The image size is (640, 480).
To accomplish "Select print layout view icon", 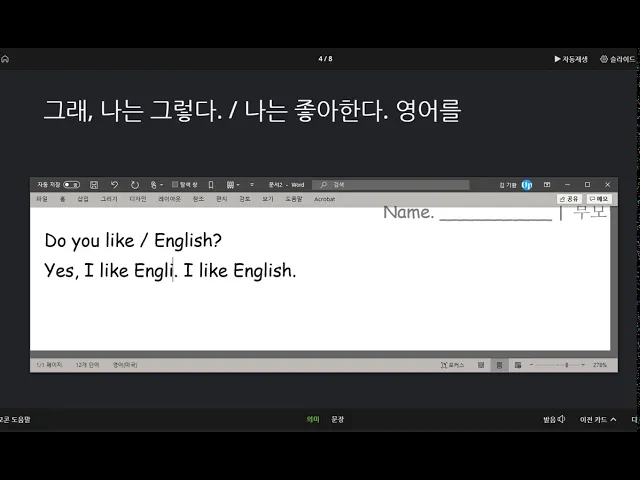I will [x=499, y=365].
